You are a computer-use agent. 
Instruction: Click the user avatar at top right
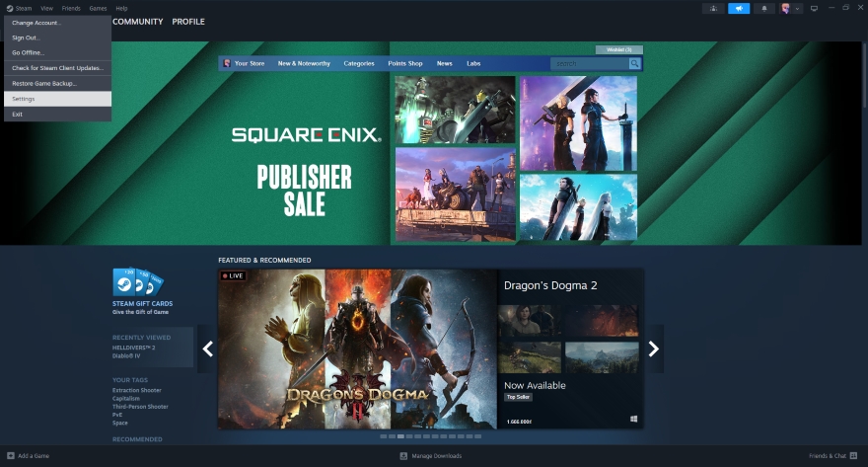(785, 8)
